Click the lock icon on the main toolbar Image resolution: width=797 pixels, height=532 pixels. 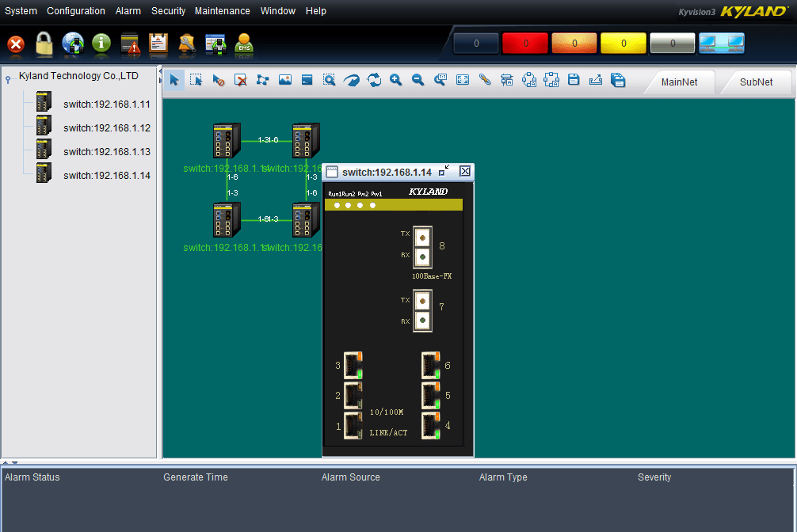pyautogui.click(x=44, y=45)
